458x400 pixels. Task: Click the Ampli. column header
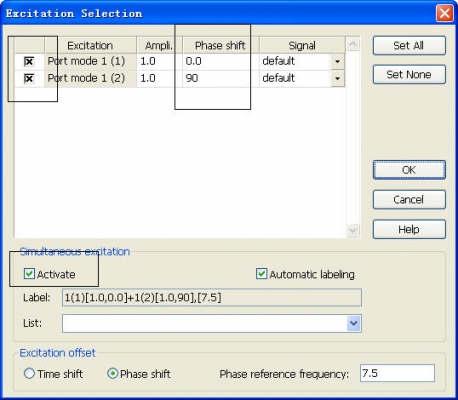pos(159,45)
